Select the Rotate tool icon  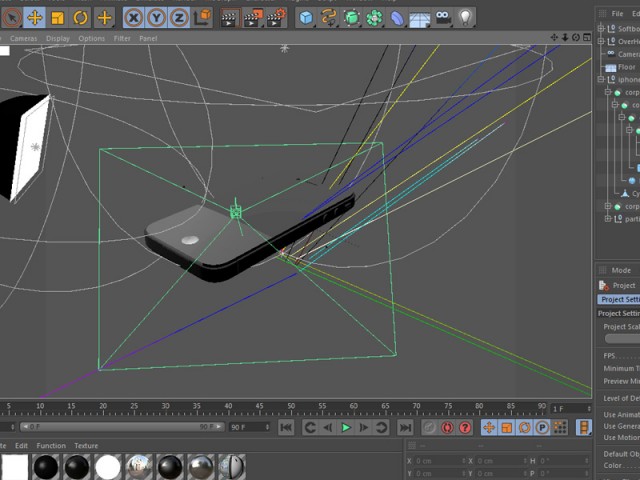(x=80, y=18)
